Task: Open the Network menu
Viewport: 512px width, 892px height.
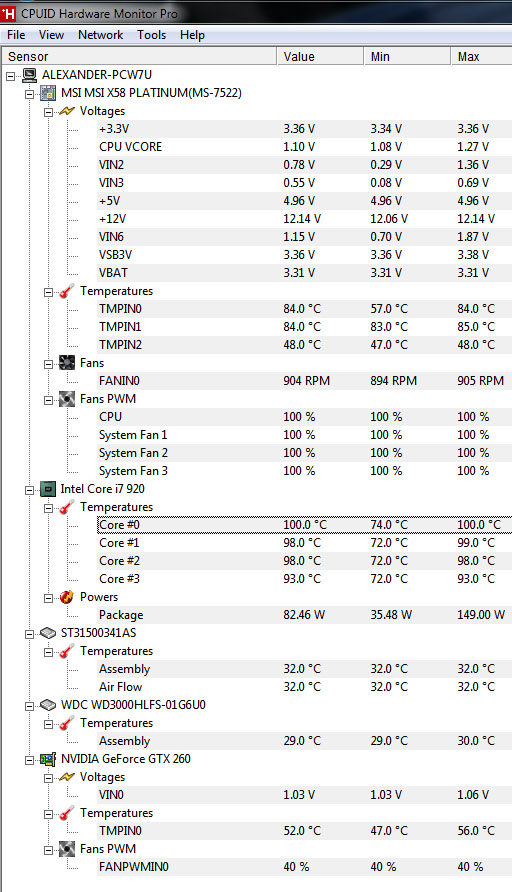Action: click(100, 35)
